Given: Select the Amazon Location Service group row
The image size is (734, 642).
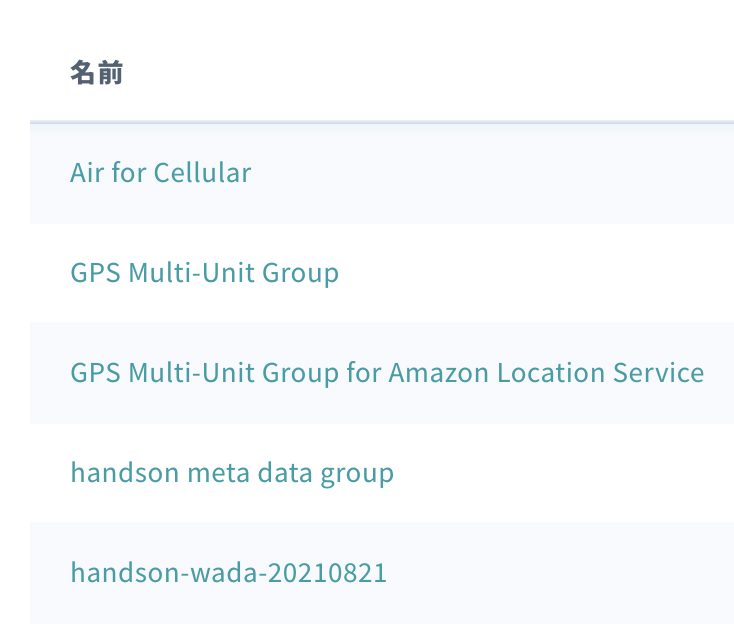Looking at the screenshot, I should pos(382,373).
